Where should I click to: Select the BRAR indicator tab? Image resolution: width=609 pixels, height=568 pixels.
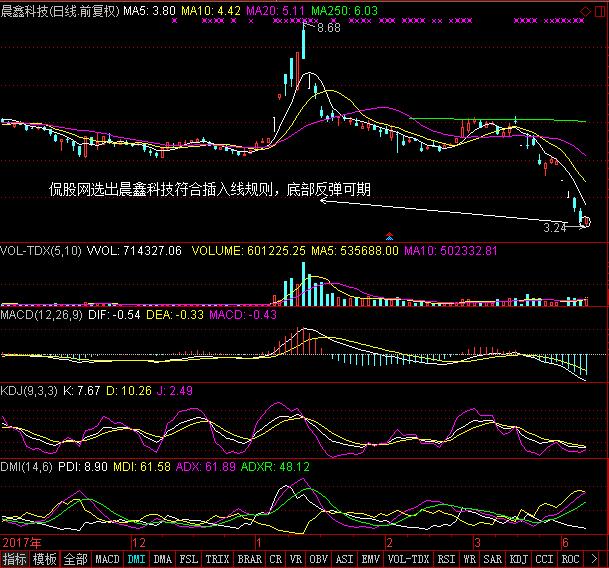(x=249, y=559)
